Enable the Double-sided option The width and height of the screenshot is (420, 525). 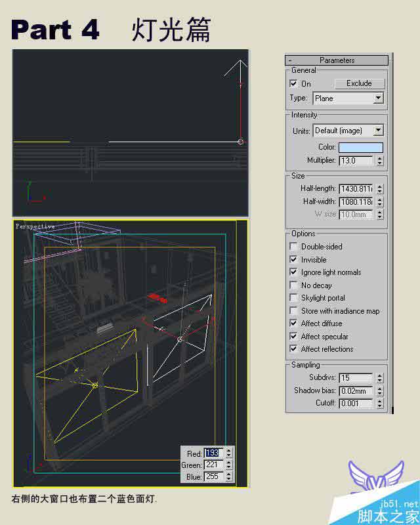[x=293, y=247]
